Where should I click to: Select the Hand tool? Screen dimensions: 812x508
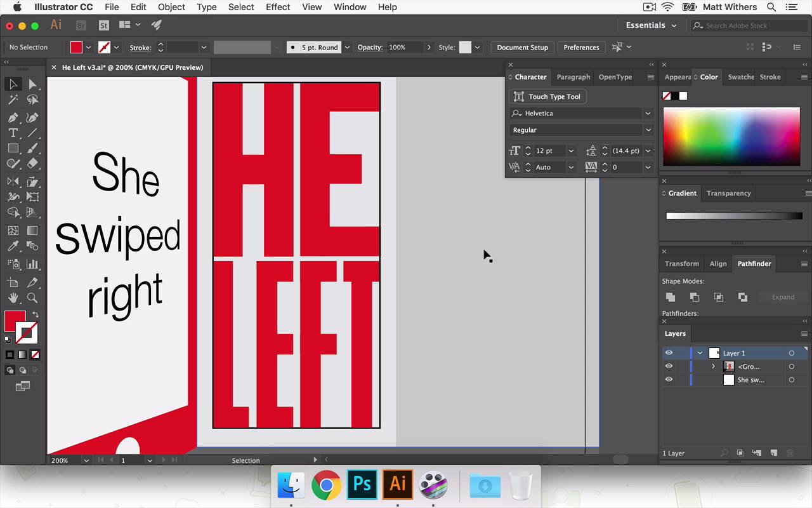[x=13, y=297]
